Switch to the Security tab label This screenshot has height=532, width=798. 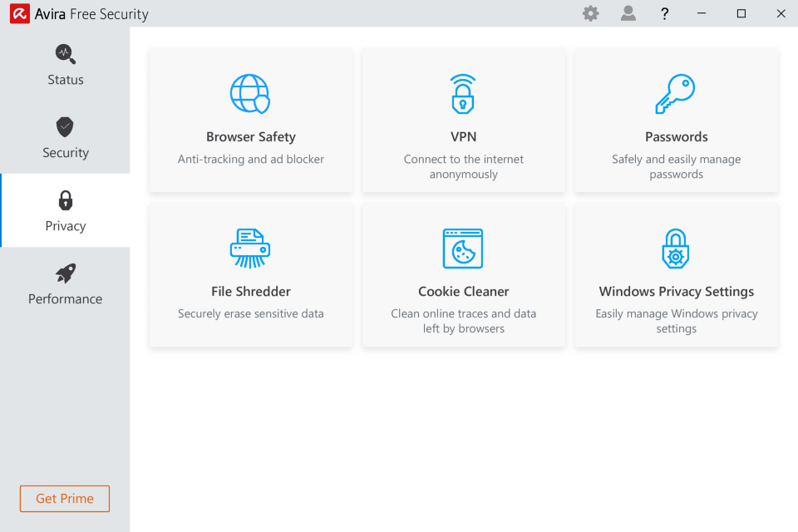66,153
